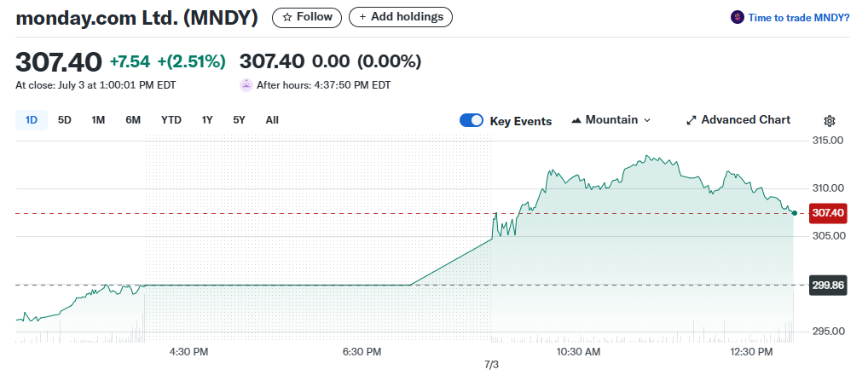Click the +7.54 price change value
This screenshot has width=868, height=381.
[130, 61]
